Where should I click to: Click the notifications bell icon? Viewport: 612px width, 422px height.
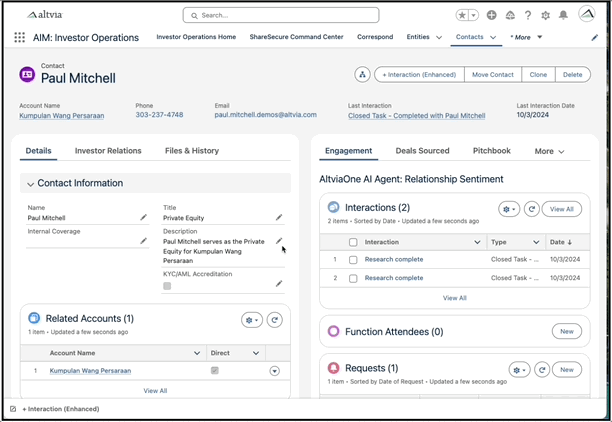(x=563, y=15)
